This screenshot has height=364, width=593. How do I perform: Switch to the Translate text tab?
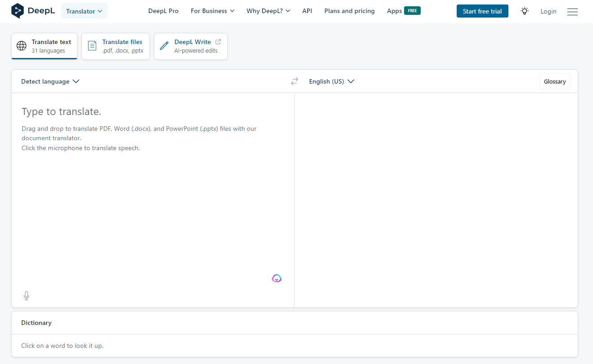(44, 46)
